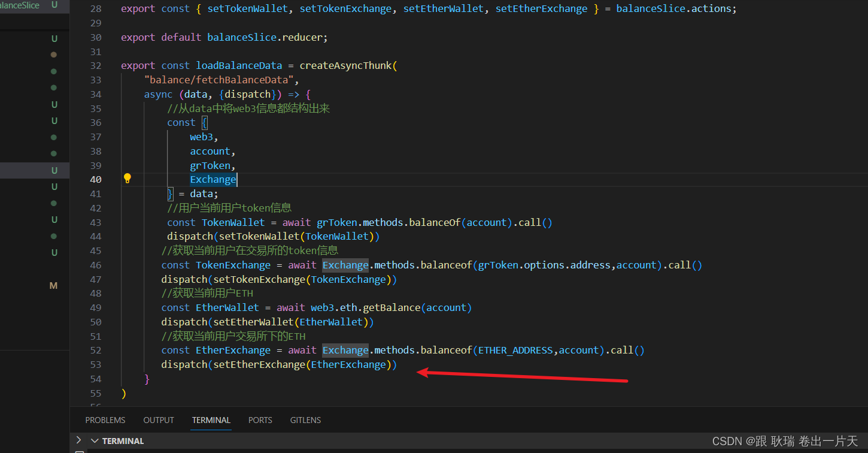Click = data; on line 41
This screenshot has width=868, height=453.
[x=199, y=194]
